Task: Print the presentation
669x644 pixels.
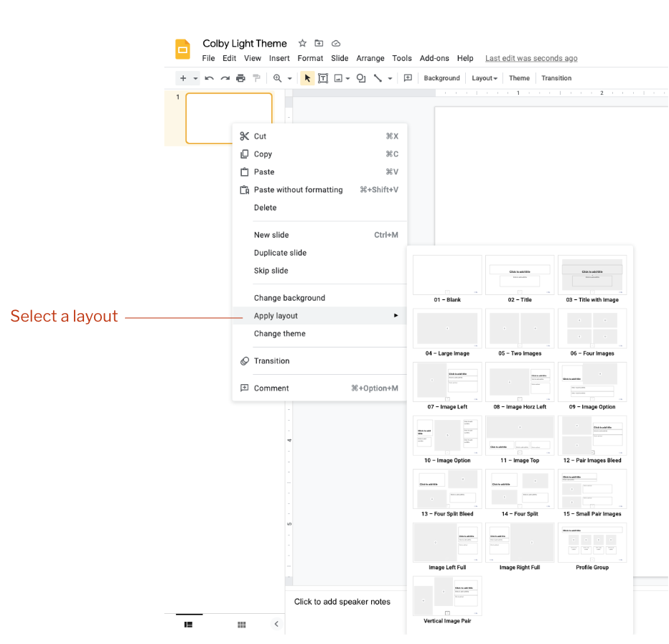Action: (x=240, y=78)
